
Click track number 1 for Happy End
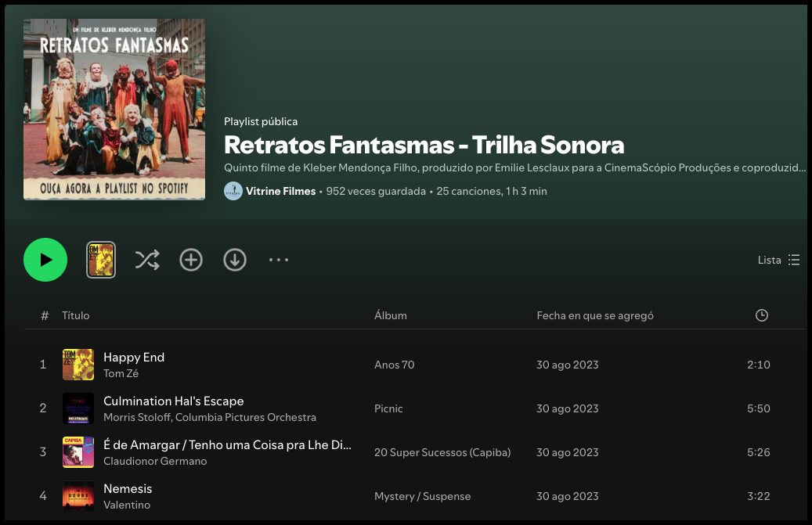coord(43,365)
